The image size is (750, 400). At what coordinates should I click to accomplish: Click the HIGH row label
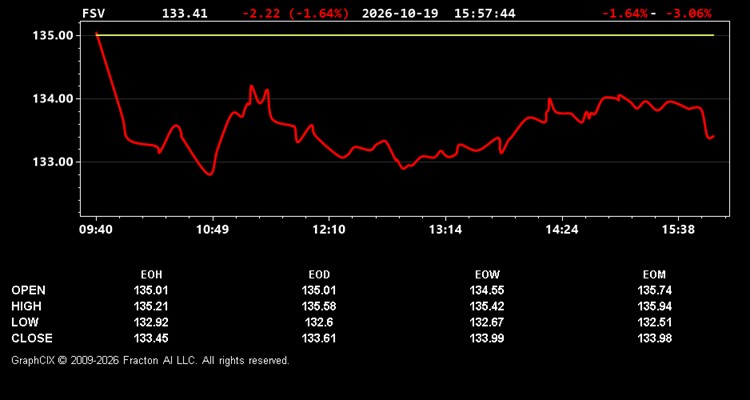point(26,306)
